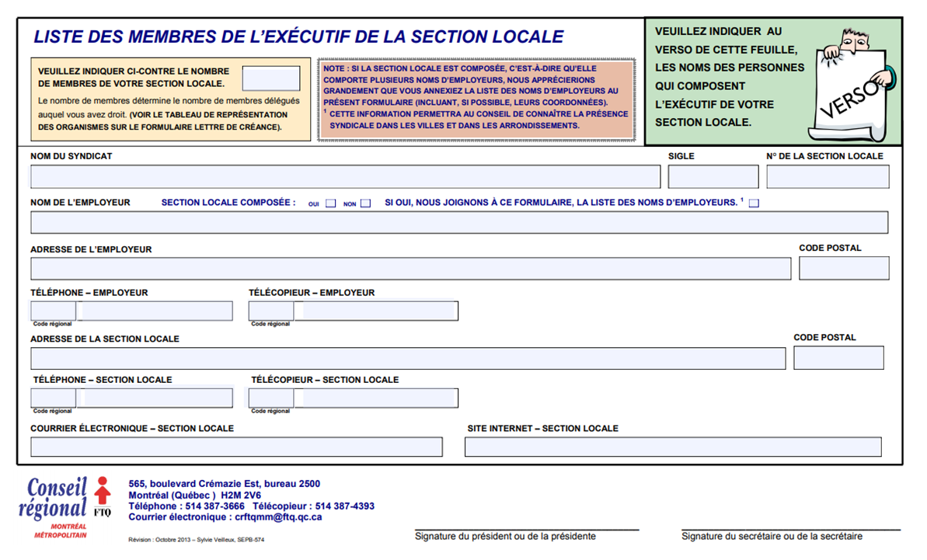This screenshot has height=560, width=927.
Task: Click Courrier électronique – Section locale field
Action: 236,447
